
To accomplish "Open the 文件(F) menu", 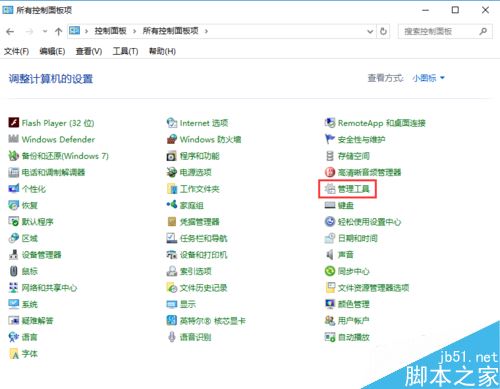I will pos(16,51).
